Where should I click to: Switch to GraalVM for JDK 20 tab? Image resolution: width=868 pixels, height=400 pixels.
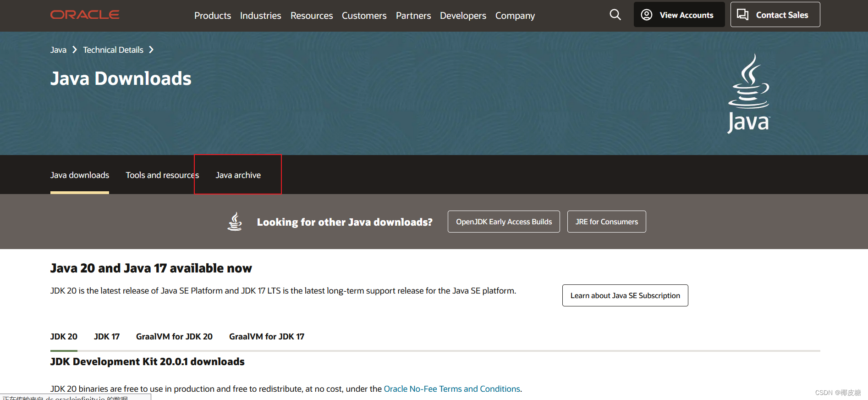pos(174,337)
